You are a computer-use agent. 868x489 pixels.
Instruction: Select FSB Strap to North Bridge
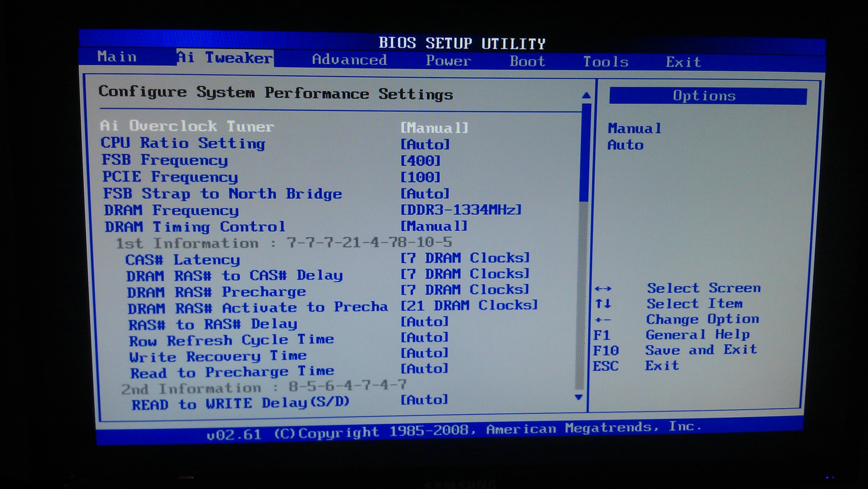pos(222,194)
